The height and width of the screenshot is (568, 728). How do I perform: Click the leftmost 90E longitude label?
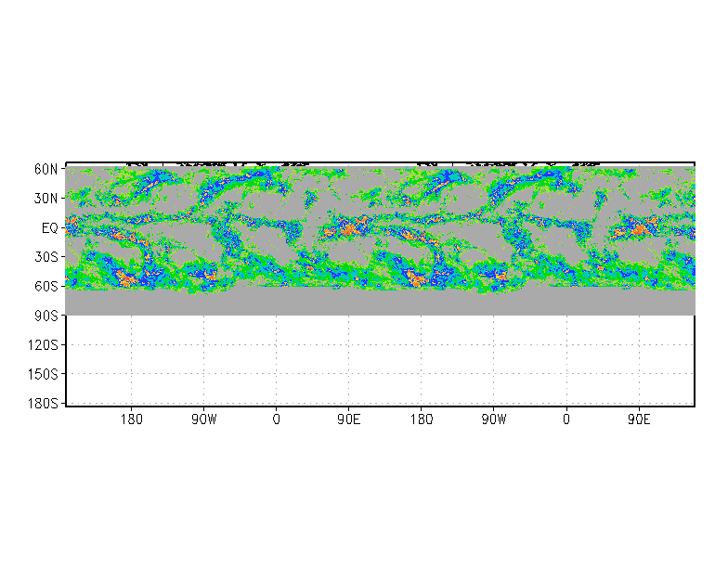point(349,420)
